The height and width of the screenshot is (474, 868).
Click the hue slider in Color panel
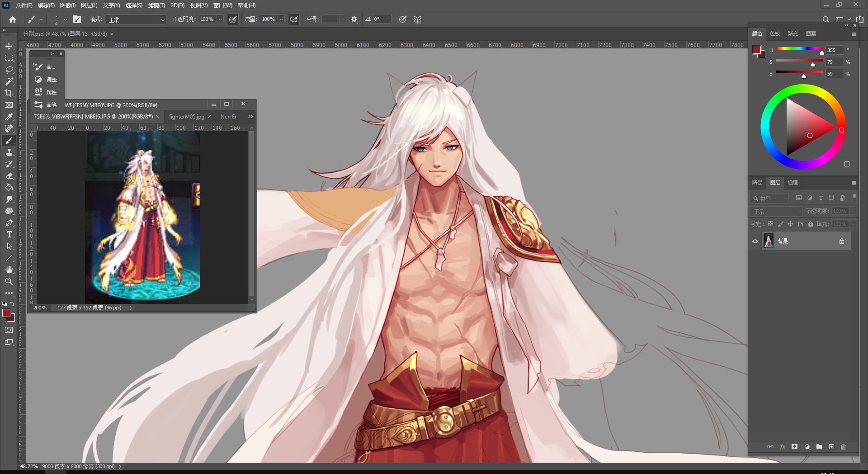[799, 48]
